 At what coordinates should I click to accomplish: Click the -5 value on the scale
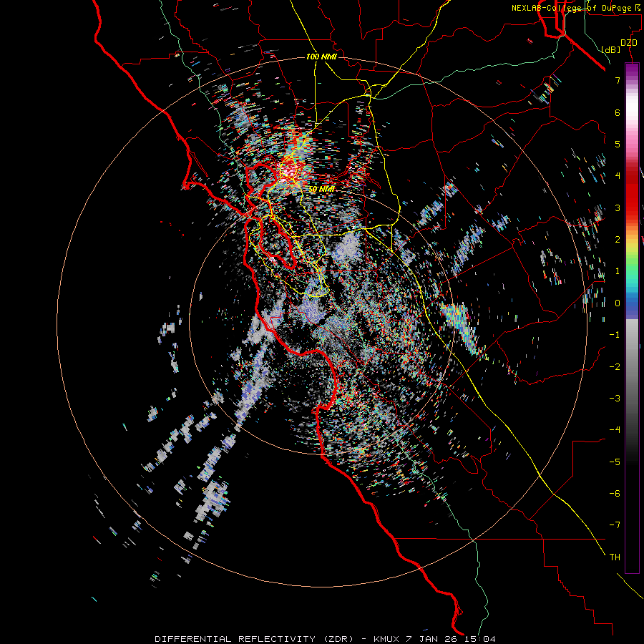pyautogui.click(x=615, y=462)
